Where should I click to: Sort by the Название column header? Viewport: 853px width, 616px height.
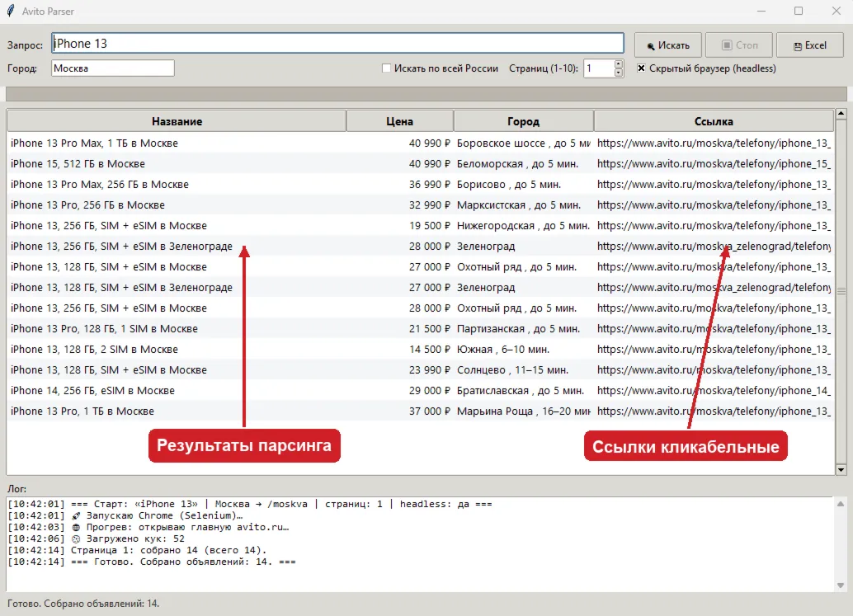coord(177,121)
